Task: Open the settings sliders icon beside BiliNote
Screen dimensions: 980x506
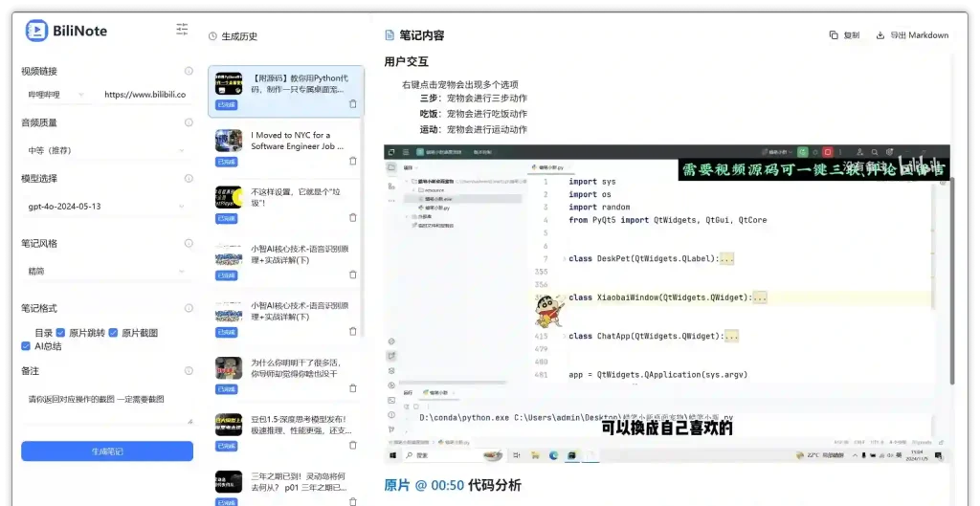Action: pyautogui.click(x=182, y=29)
